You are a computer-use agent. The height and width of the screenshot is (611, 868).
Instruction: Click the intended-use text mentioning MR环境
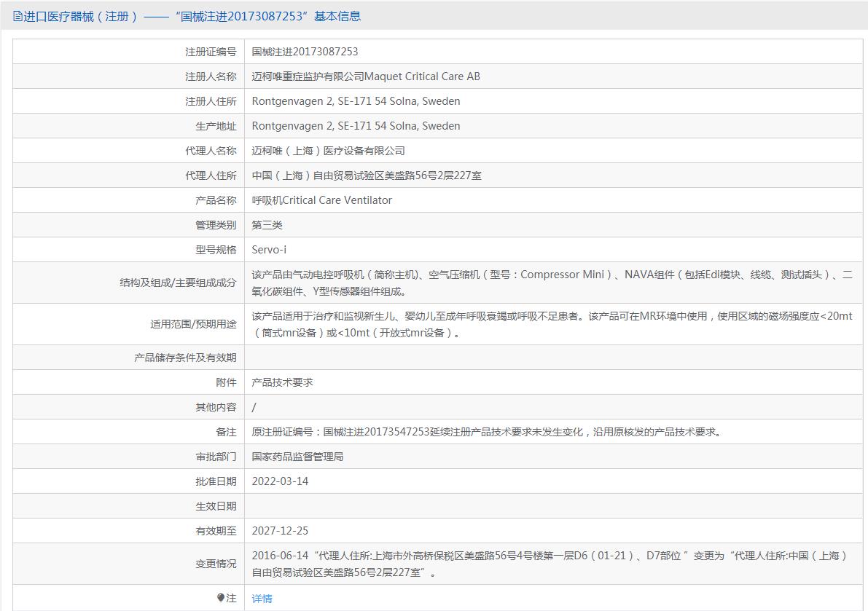click(552, 324)
